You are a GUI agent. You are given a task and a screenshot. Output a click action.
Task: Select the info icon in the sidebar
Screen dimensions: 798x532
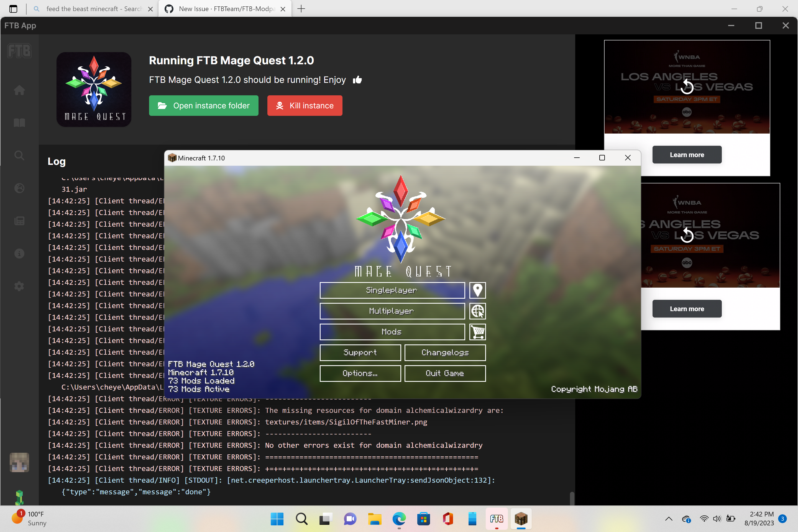click(19, 254)
